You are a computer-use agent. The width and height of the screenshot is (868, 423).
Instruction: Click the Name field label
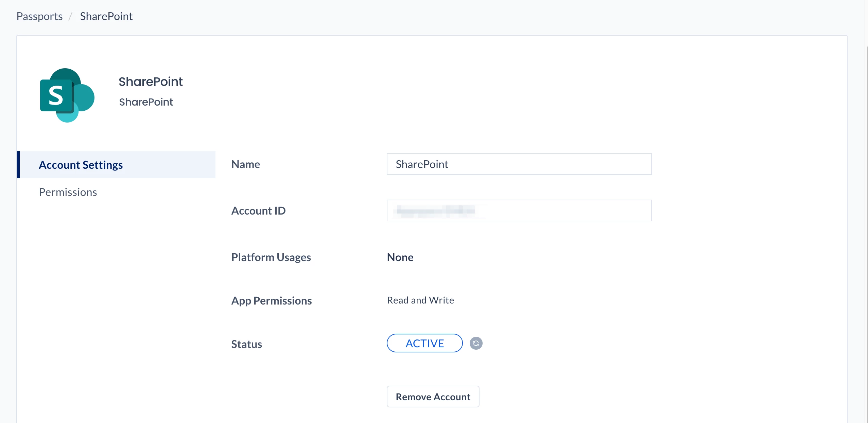[245, 164]
